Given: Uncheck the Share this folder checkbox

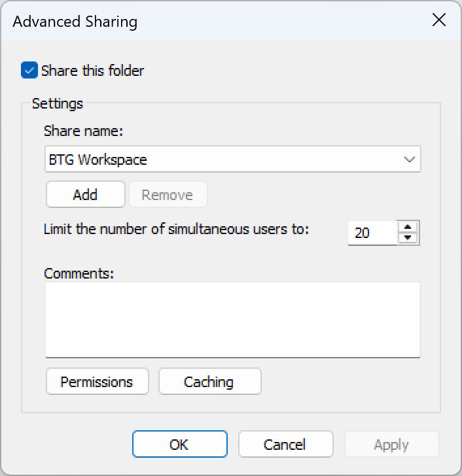Looking at the screenshot, I should (x=29, y=71).
